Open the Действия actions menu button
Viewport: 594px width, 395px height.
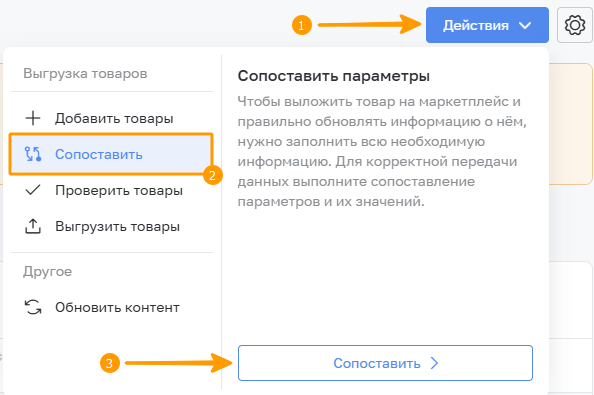487,25
